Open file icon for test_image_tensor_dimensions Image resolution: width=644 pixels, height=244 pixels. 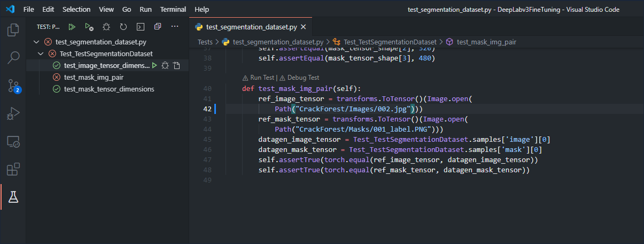point(177,65)
